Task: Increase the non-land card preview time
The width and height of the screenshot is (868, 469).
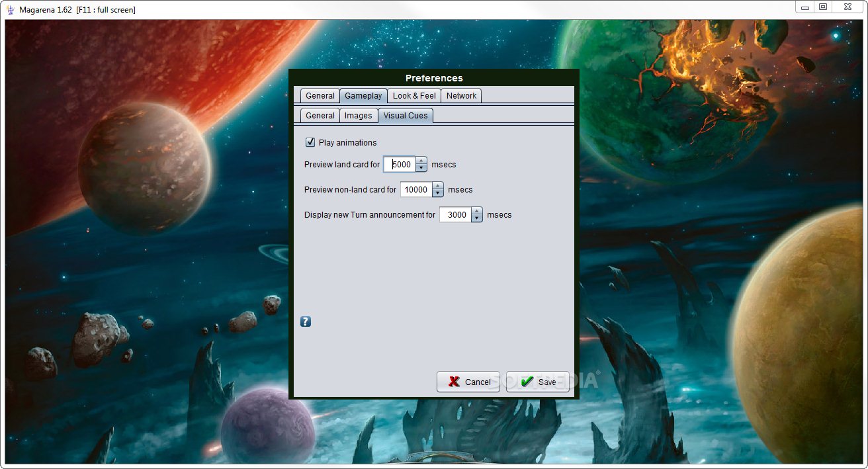Action: click(x=438, y=185)
